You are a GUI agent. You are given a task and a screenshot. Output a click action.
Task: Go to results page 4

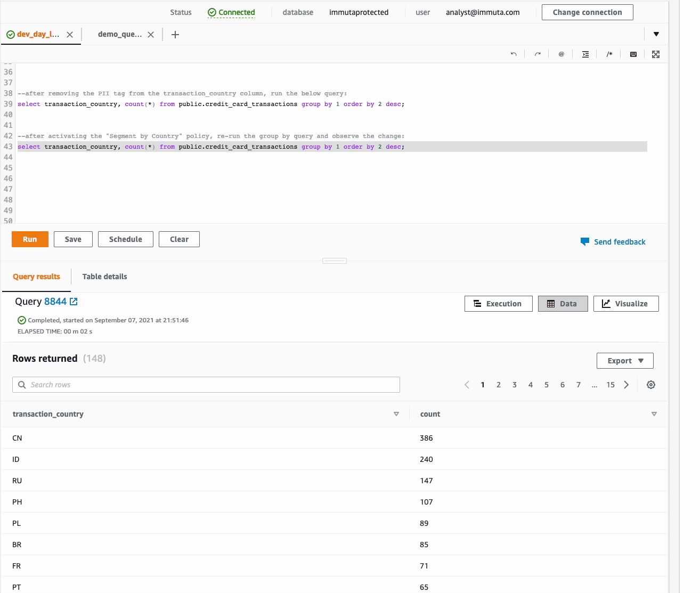[x=531, y=385]
